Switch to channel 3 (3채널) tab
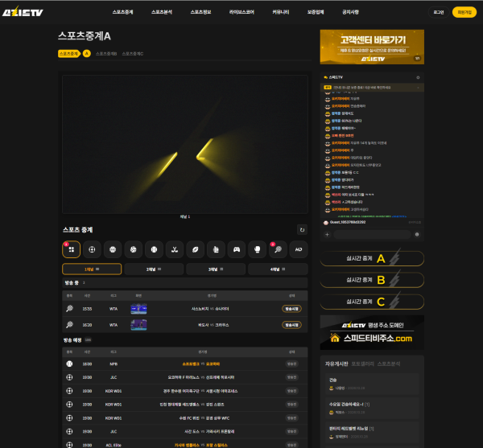 click(216, 269)
